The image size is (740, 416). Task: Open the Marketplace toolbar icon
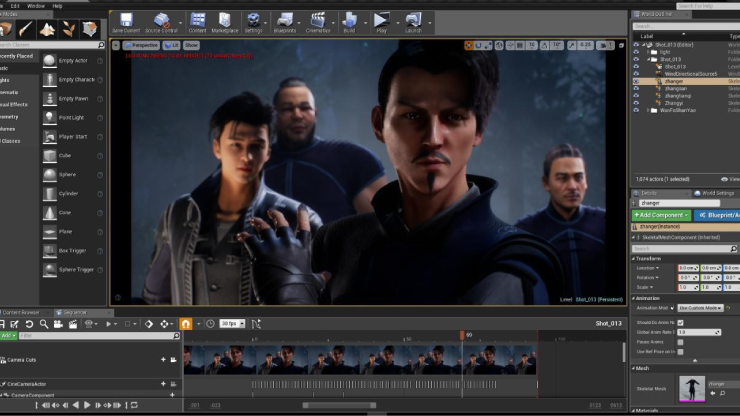point(225,21)
